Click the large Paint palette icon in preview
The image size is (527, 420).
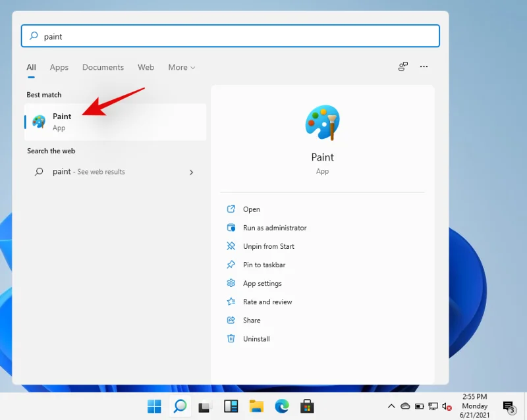click(322, 123)
